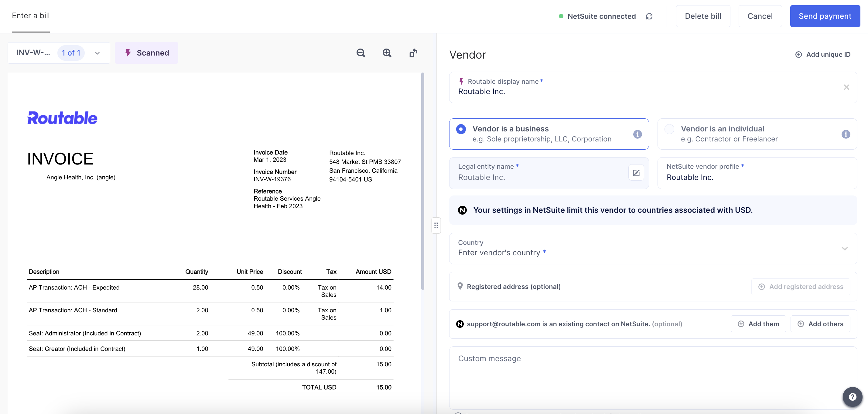Click the Cancel button
Viewport: 868px width, 414px height.
(760, 16)
